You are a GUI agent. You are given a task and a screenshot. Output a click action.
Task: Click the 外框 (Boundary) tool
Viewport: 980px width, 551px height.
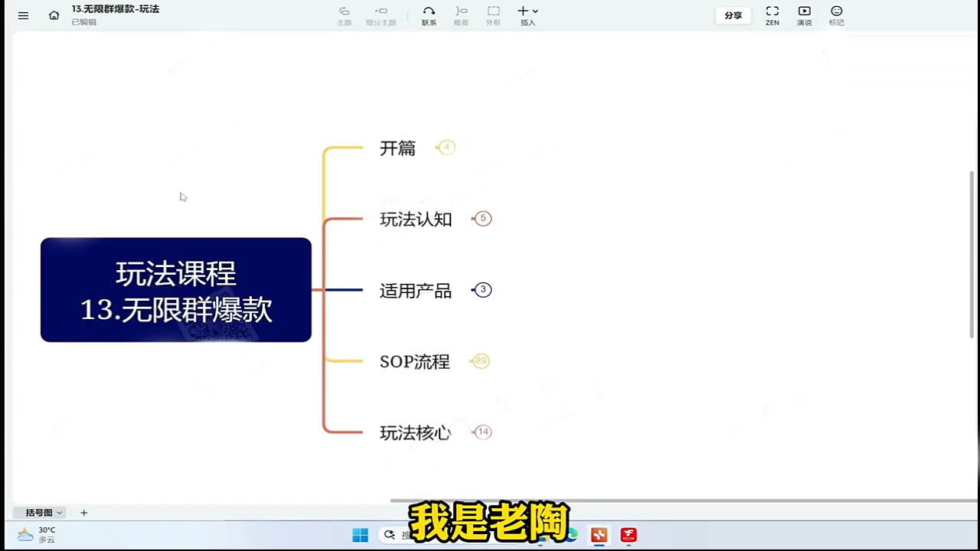pyautogui.click(x=493, y=14)
